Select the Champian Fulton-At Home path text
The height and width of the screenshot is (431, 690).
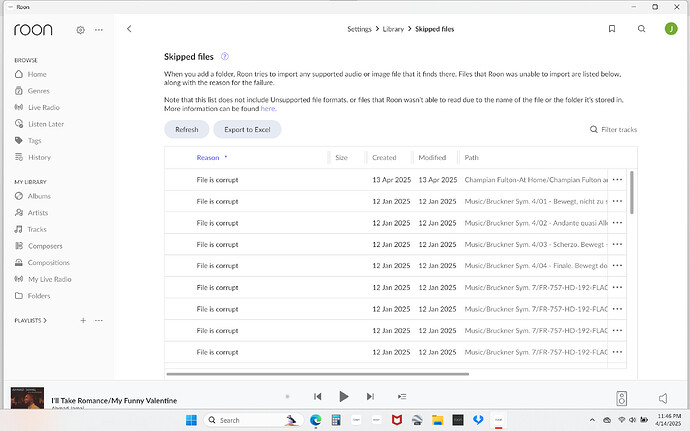[536, 180]
